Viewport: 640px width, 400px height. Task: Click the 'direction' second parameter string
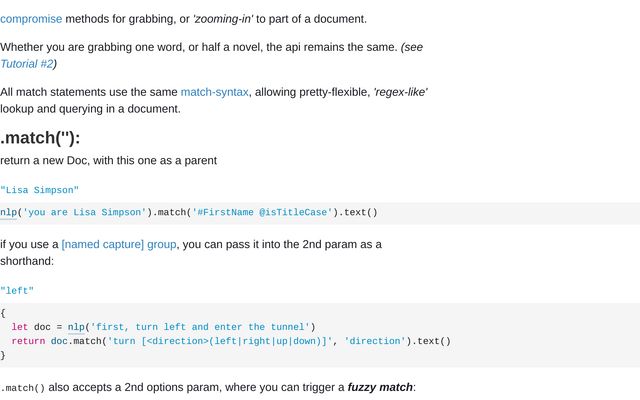click(x=375, y=341)
